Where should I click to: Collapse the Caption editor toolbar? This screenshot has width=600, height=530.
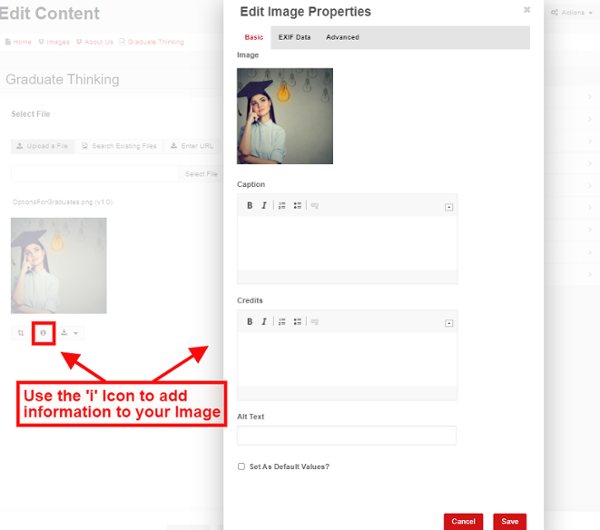tap(449, 207)
